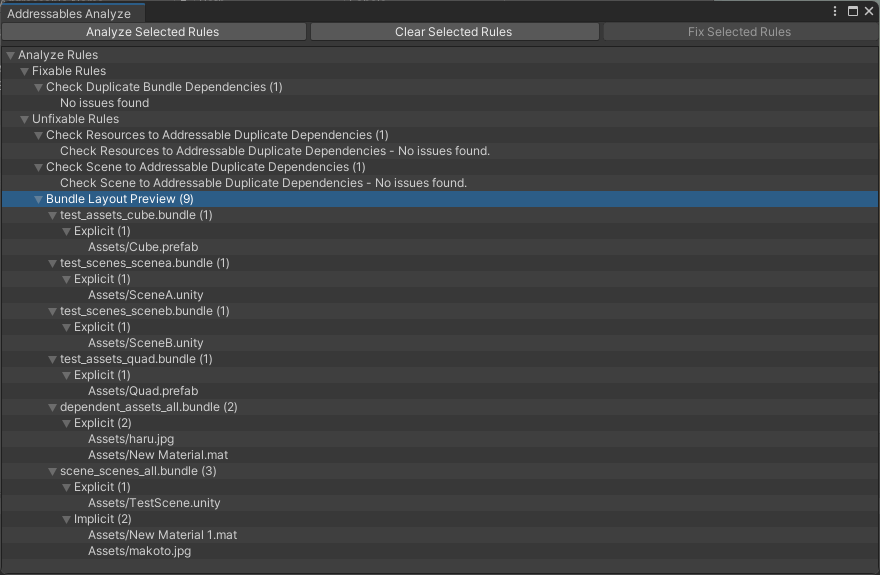Screen dimensions: 880x575
Task: Select the 'No issues found' row
Action: point(440,103)
